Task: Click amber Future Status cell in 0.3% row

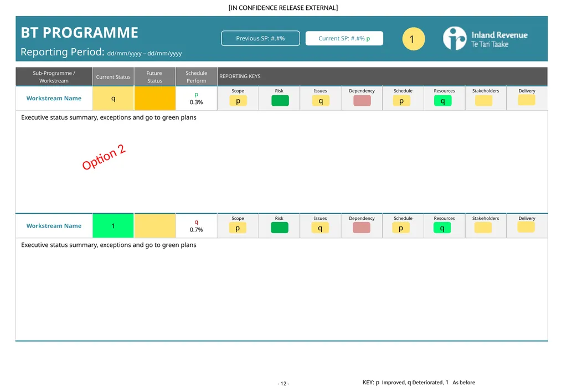Action: [155, 99]
